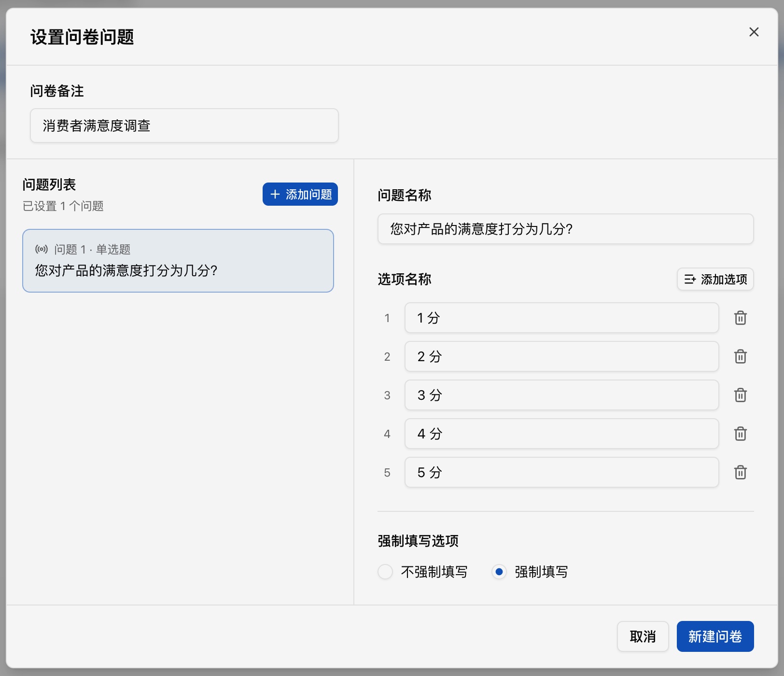784x676 pixels.
Task: Edit the option field containing "2 分"
Action: coord(561,356)
